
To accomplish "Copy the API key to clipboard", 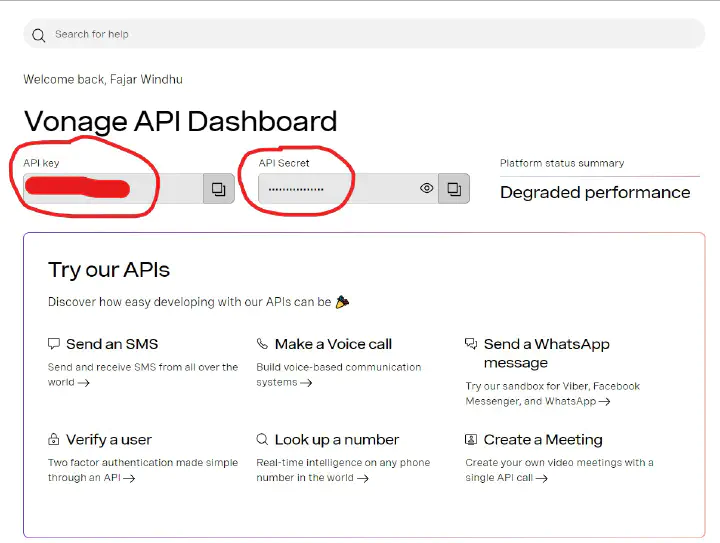I will (219, 189).
